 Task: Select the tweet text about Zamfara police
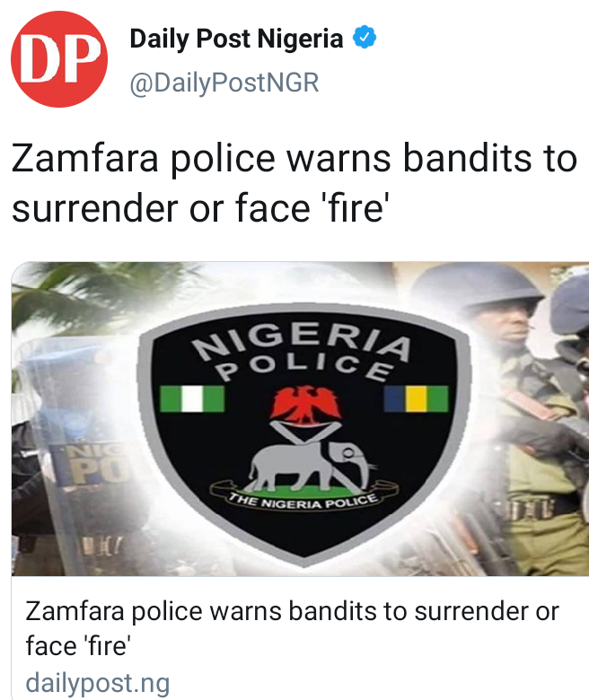[x=294, y=183]
